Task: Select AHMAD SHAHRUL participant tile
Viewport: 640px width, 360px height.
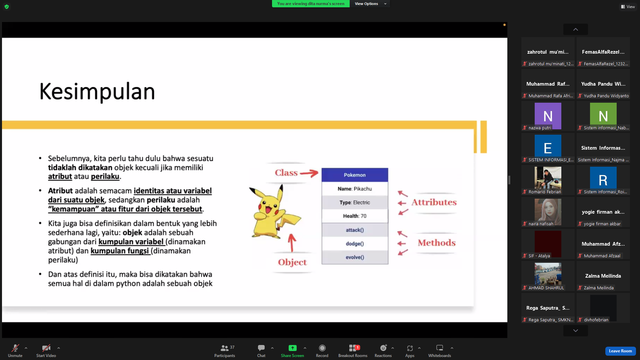Action: pyautogui.click(x=548, y=276)
